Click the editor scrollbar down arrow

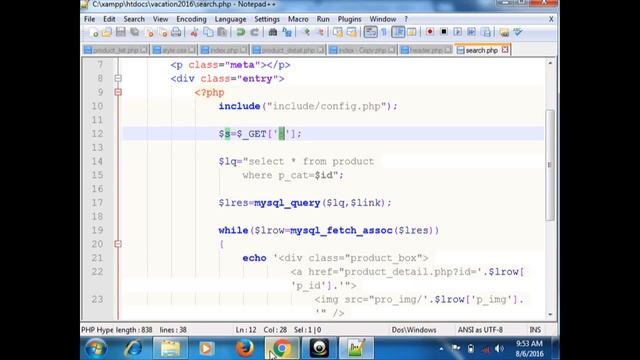click(550, 315)
